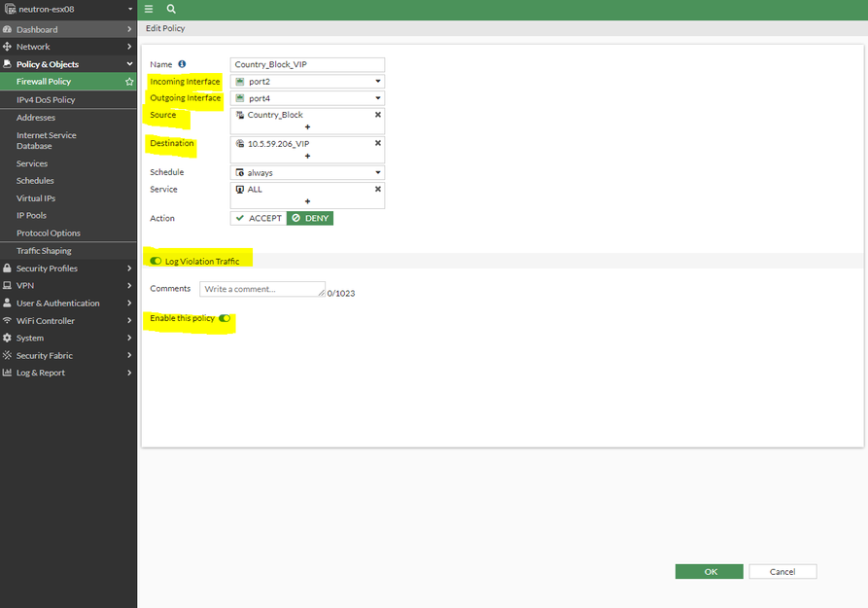Screen dimensions: 868x608
Task: Click the Network crosshair icon
Action: 7,47
